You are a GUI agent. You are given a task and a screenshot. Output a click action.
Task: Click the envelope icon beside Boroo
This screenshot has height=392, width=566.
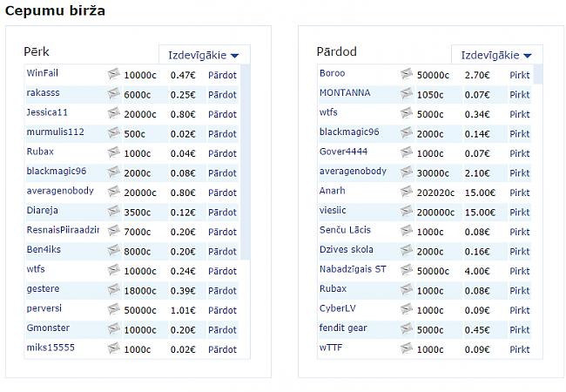pyautogui.click(x=407, y=74)
